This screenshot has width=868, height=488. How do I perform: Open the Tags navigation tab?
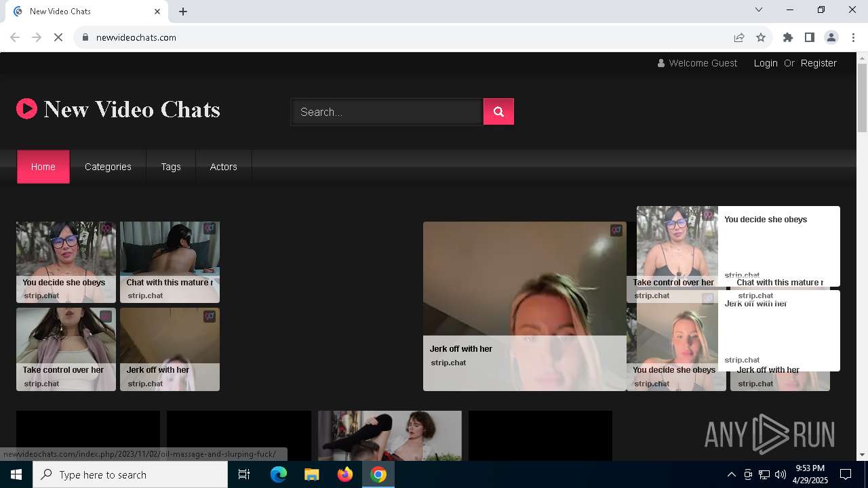[x=171, y=167]
